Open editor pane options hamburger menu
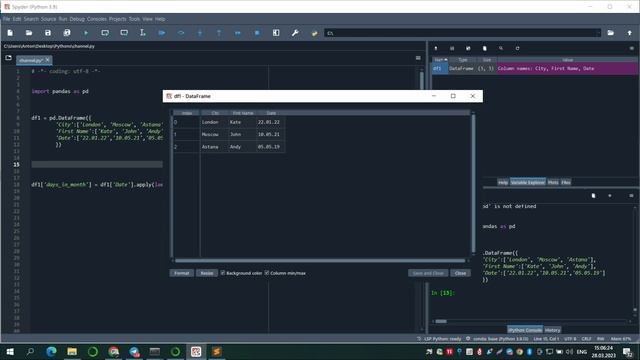The height and width of the screenshot is (360, 640). [418, 58]
